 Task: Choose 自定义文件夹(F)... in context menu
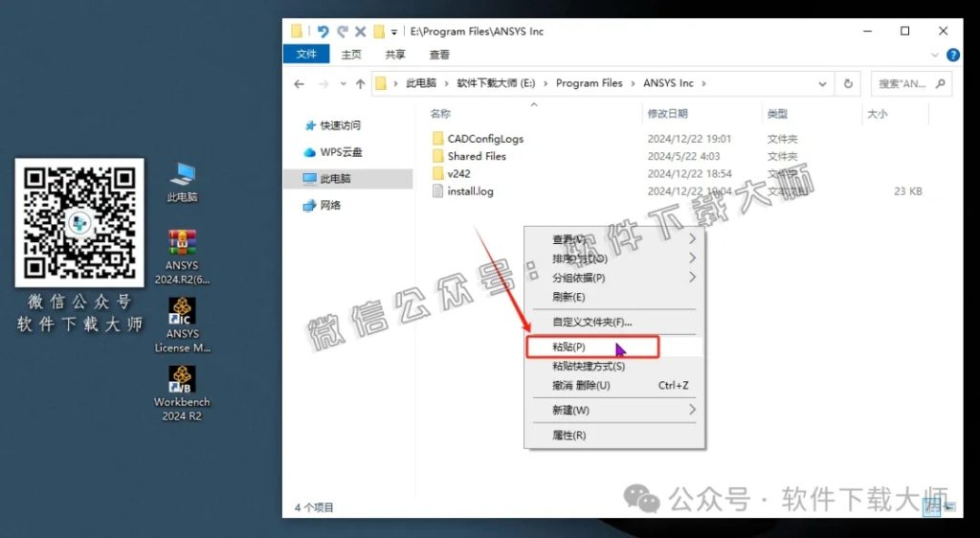(615, 323)
